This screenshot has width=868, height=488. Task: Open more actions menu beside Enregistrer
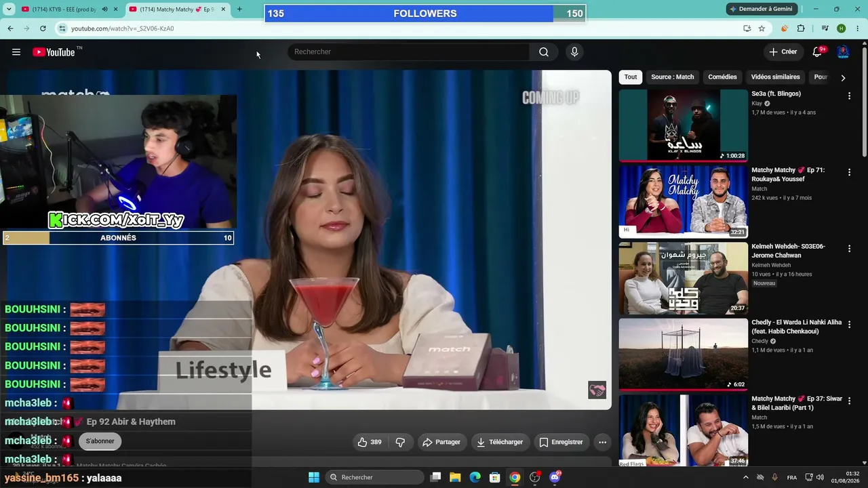point(602,442)
